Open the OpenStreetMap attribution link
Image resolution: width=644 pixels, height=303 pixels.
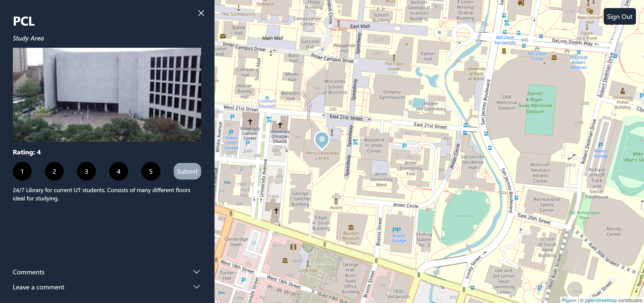click(x=601, y=300)
